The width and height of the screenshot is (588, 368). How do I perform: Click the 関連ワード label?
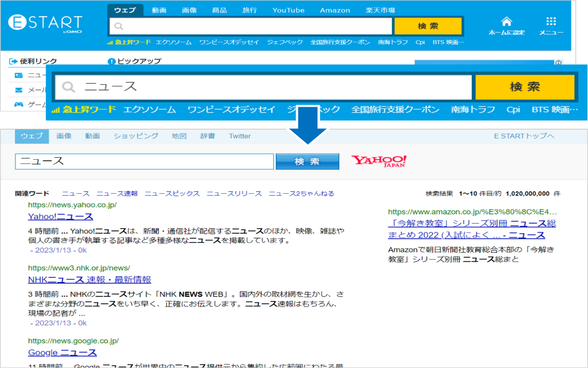pos(32,194)
